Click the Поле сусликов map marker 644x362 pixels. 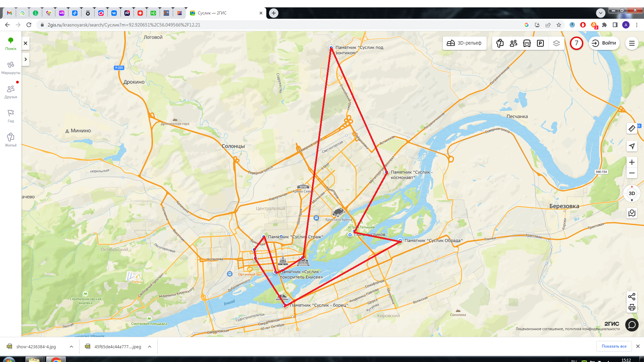pos(350,235)
